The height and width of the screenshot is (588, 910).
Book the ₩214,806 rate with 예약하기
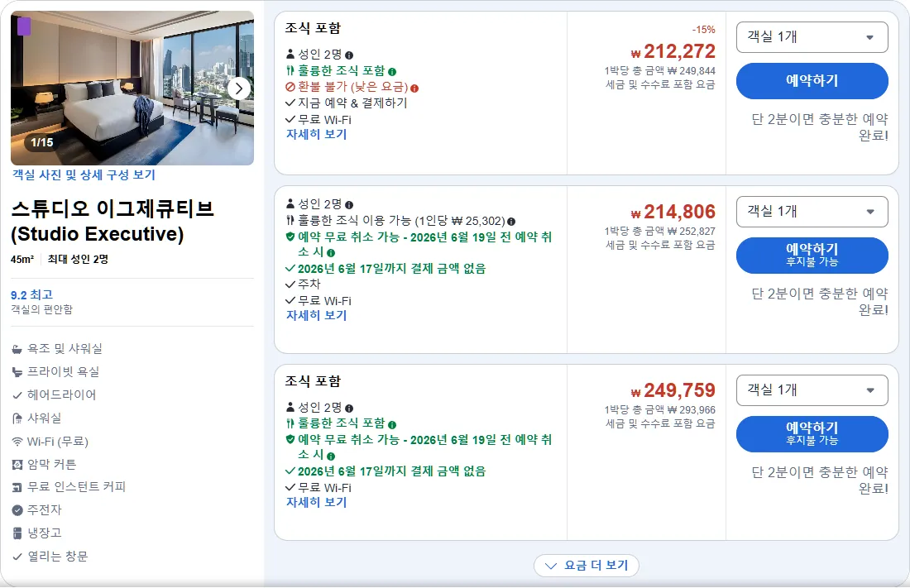[812, 255]
